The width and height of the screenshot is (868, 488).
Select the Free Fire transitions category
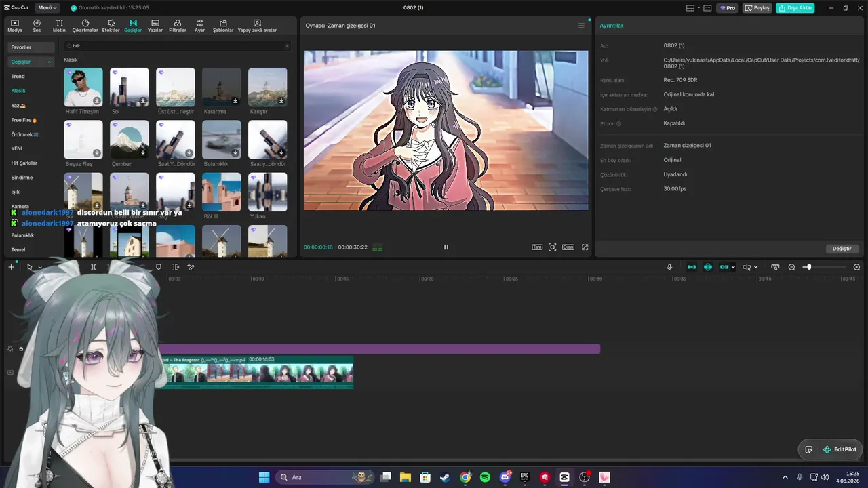(x=24, y=120)
